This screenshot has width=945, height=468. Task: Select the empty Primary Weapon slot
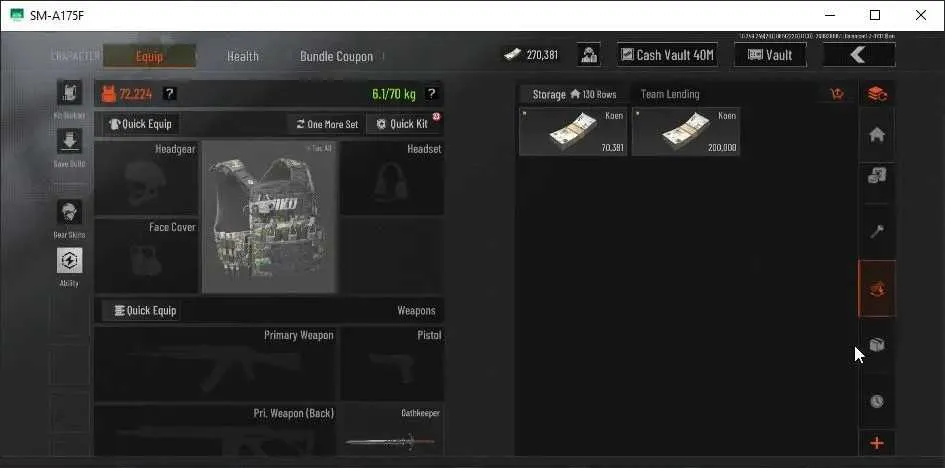tap(215, 363)
